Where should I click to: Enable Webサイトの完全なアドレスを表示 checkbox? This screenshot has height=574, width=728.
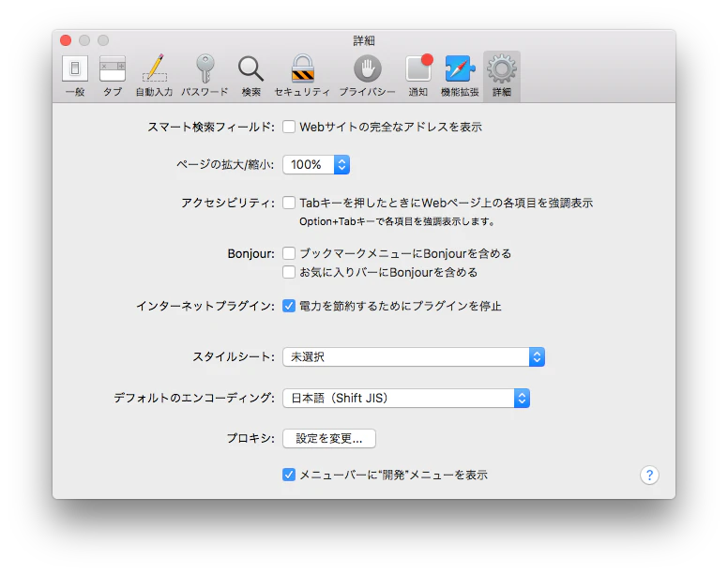(289, 127)
